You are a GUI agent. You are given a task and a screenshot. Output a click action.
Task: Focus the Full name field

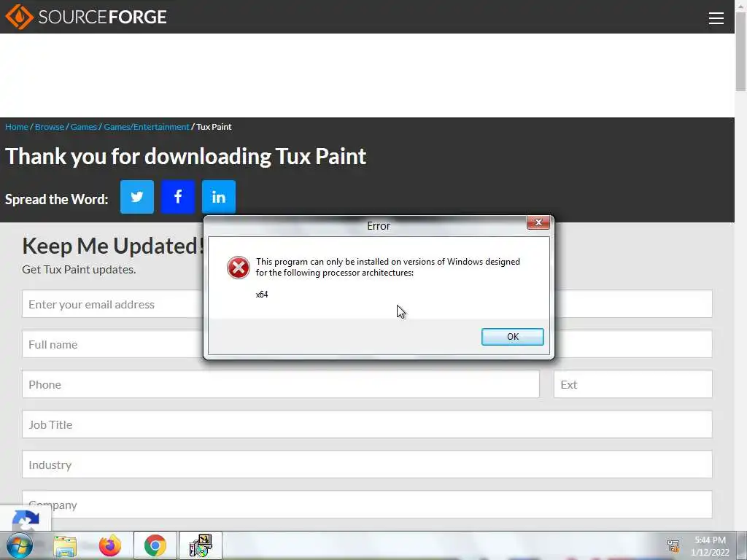point(368,344)
